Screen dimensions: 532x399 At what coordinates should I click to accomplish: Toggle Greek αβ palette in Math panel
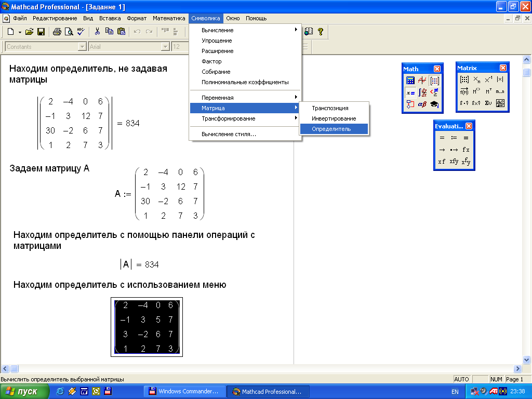coord(422,104)
